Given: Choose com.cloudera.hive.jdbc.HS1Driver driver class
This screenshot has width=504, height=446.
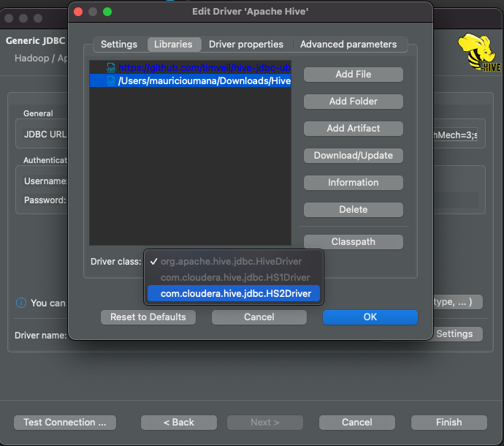Looking at the screenshot, I should pos(234,277).
